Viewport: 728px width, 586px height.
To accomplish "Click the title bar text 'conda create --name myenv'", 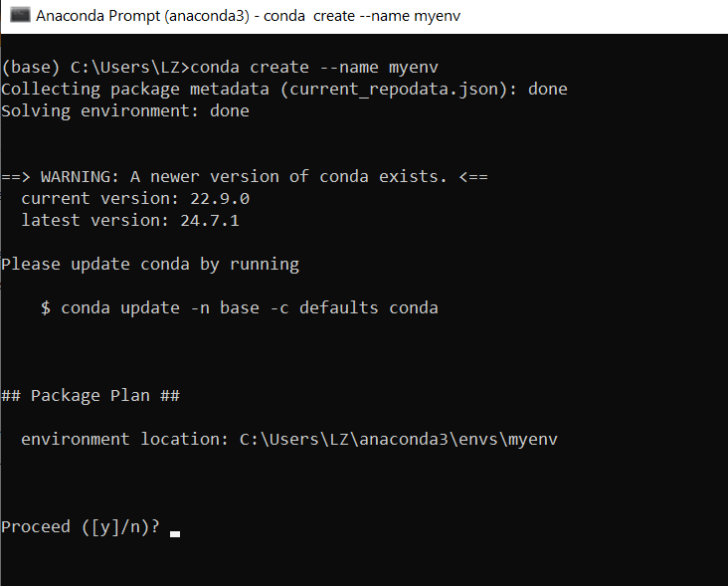I will pyautogui.click(x=362, y=16).
